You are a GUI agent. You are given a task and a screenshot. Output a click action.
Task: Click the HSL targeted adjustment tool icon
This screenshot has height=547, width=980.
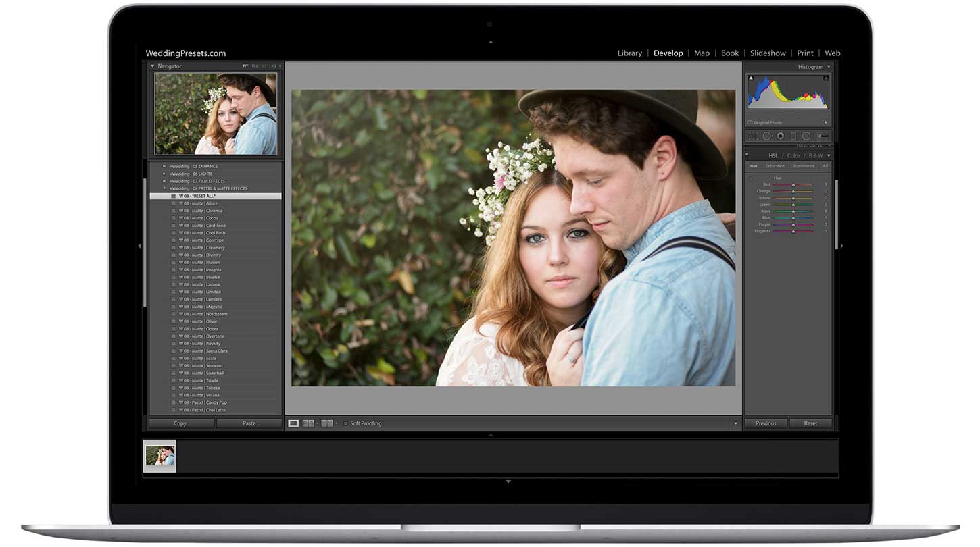[750, 178]
